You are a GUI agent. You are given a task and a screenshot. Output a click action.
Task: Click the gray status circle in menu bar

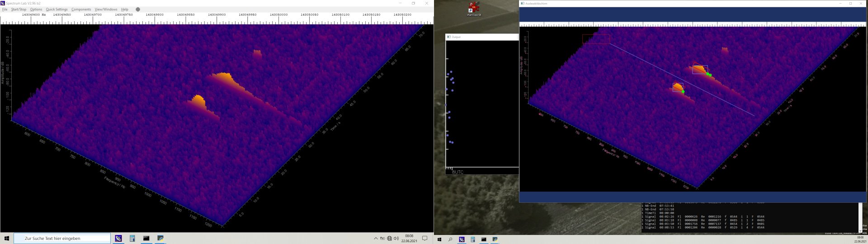138,9
